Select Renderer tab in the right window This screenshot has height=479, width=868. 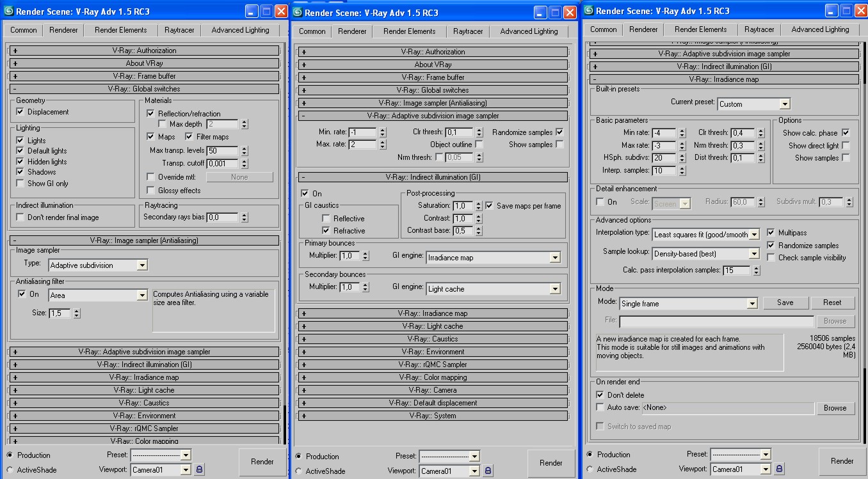click(644, 29)
